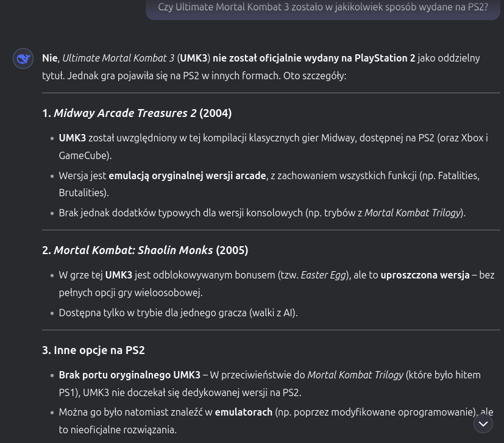Click the italic "Ultimate Mortal Kombat 3" title
Screen dimensions: 504x443
tap(118, 58)
